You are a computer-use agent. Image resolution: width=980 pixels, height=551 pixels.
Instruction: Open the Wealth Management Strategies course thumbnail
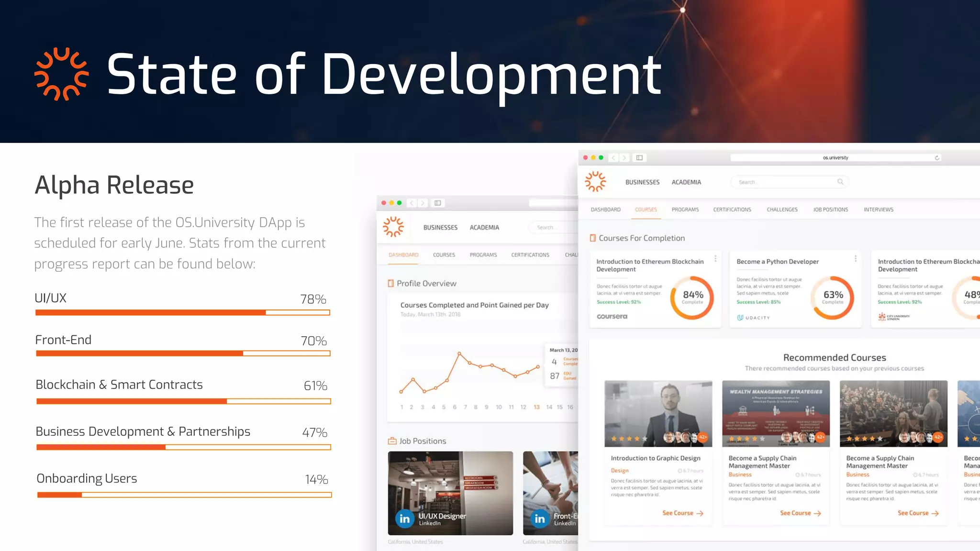tap(776, 414)
